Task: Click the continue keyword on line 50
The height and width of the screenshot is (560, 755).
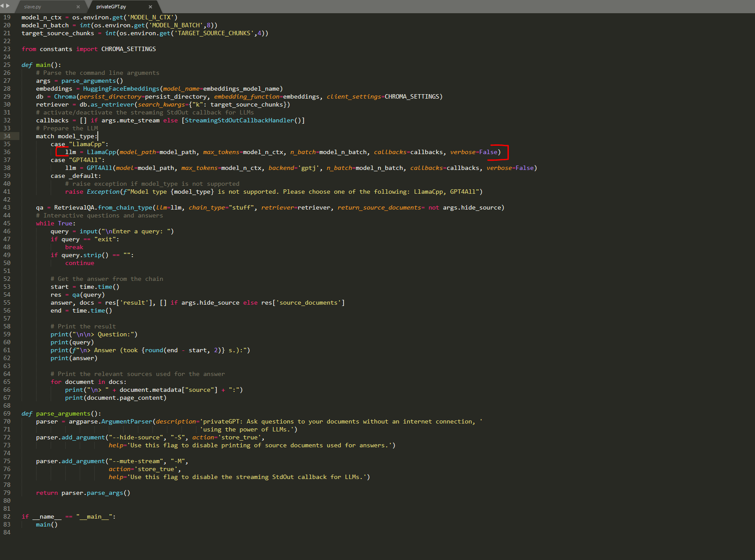Action: tap(80, 263)
